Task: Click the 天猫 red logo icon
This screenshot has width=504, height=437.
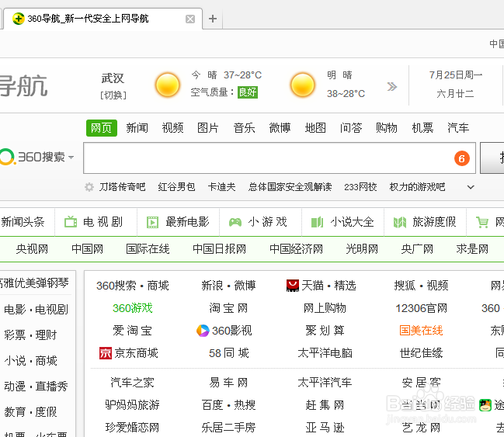Action: pyautogui.click(x=293, y=286)
